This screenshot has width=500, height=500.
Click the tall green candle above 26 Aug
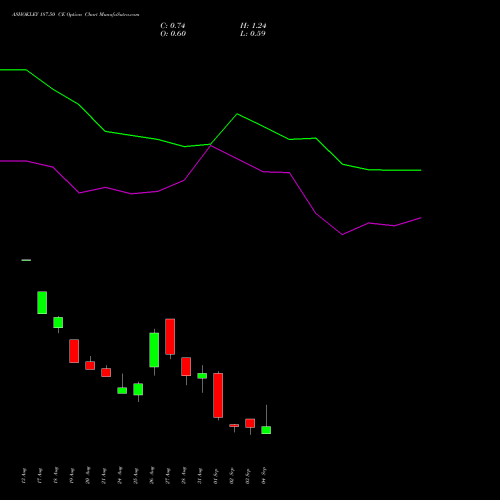tap(154, 350)
